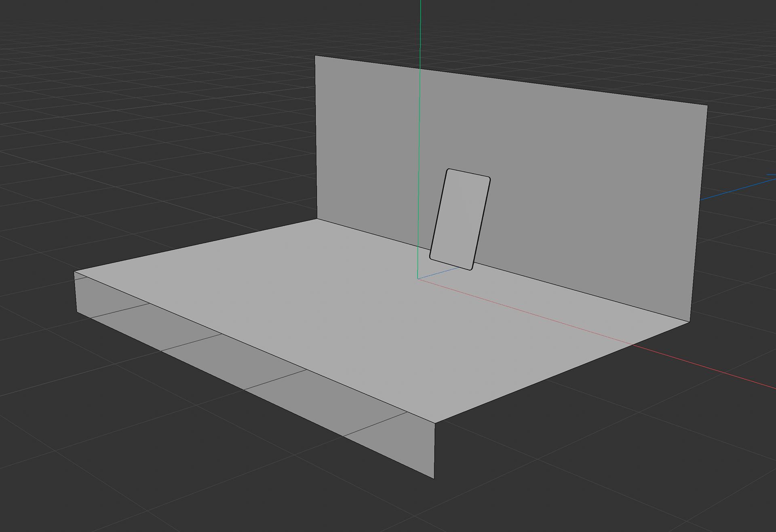Click the bottom tip of the platform's front face
This screenshot has width=776, height=532.
click(x=434, y=478)
